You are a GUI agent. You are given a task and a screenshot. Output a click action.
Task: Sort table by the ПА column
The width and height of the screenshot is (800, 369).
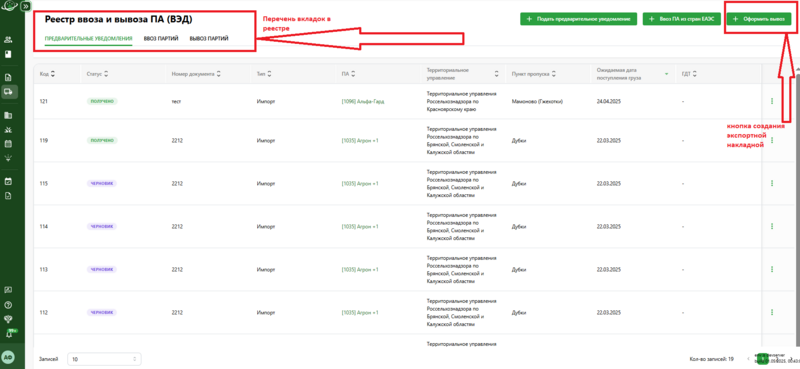click(353, 74)
